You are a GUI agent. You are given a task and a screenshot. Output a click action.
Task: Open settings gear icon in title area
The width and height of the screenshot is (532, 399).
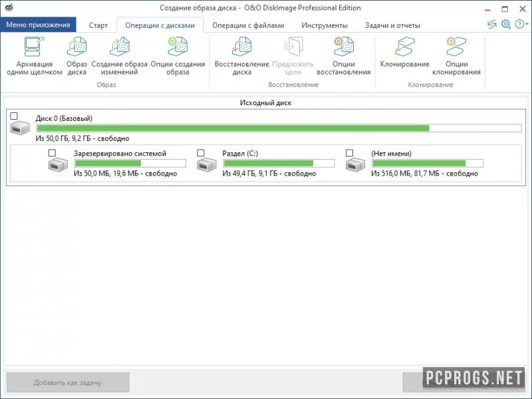pos(505,24)
